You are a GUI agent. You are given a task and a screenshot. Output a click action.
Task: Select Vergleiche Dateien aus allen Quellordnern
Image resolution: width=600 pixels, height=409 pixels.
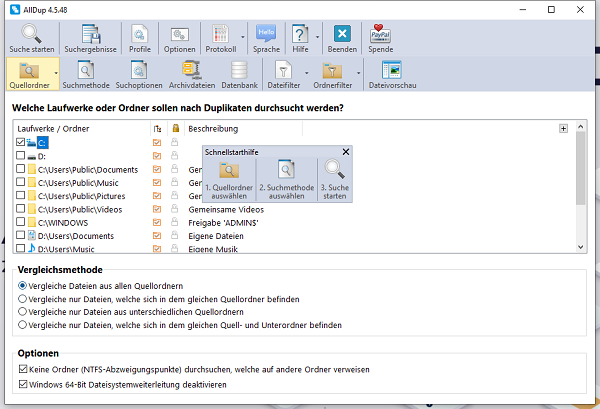23,285
